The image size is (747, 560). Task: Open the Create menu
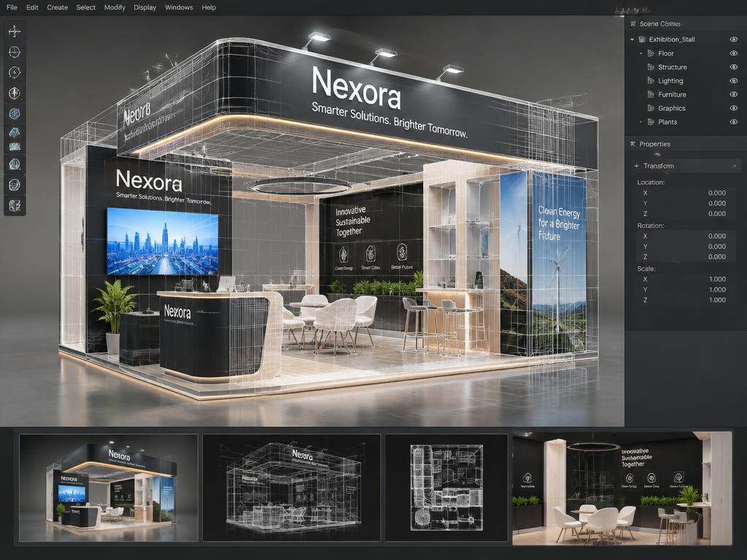point(57,7)
